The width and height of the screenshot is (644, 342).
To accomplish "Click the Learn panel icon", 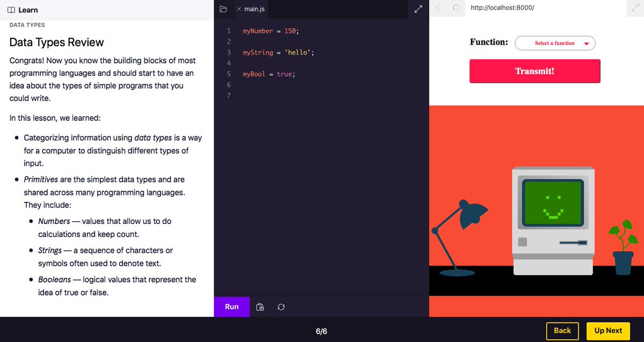I will pos(11,9).
